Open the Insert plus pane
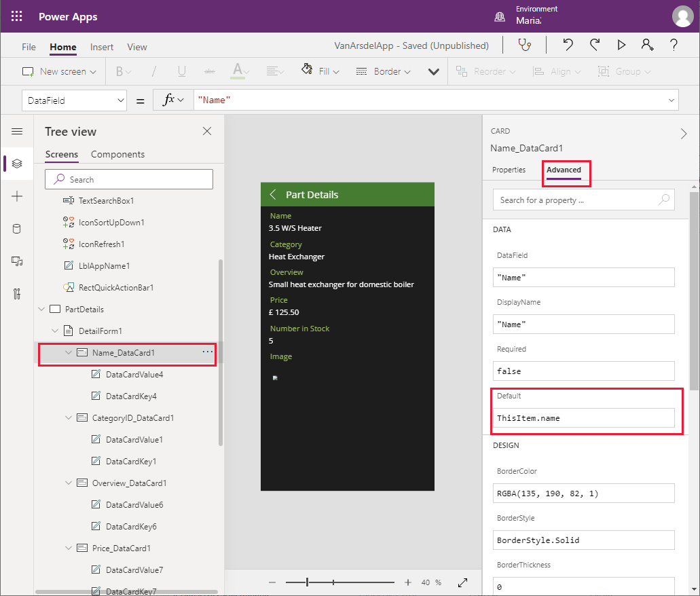This screenshot has height=596, width=700. tap(17, 196)
